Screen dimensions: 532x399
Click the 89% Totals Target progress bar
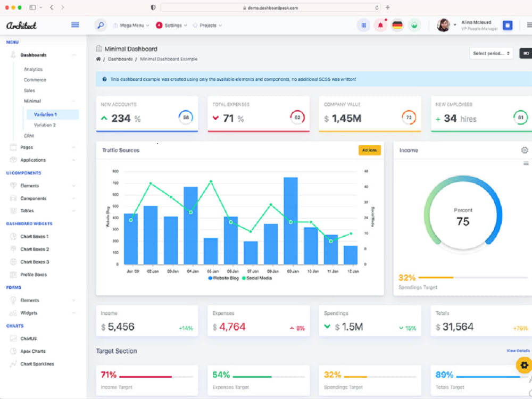[x=492, y=377]
